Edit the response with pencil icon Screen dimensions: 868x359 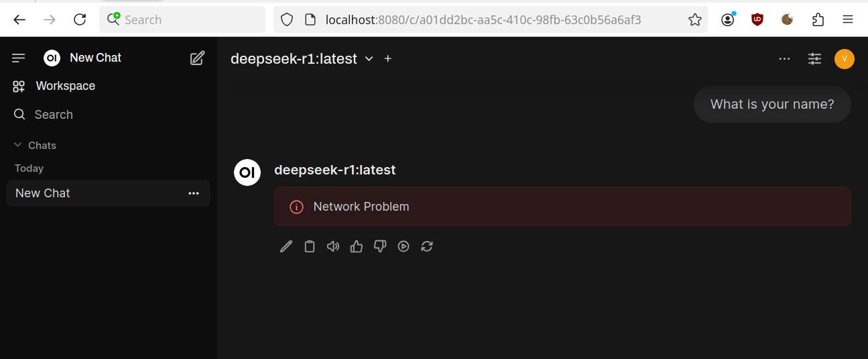pos(286,246)
